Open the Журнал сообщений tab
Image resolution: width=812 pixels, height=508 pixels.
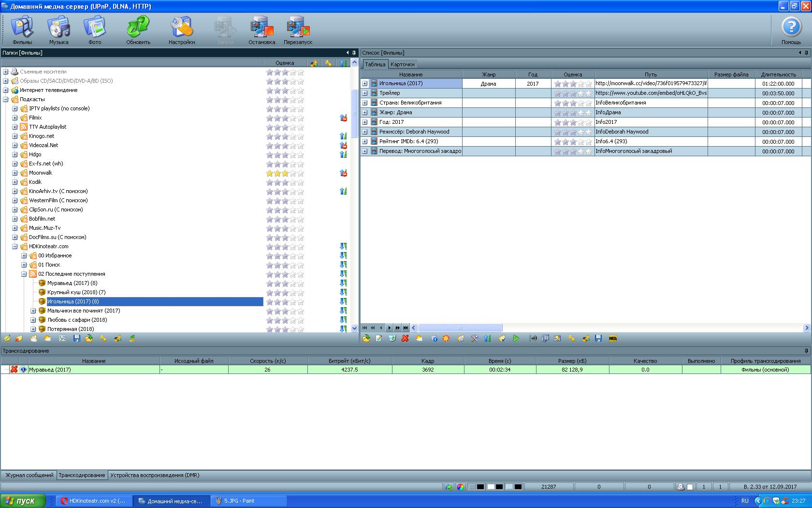29,475
